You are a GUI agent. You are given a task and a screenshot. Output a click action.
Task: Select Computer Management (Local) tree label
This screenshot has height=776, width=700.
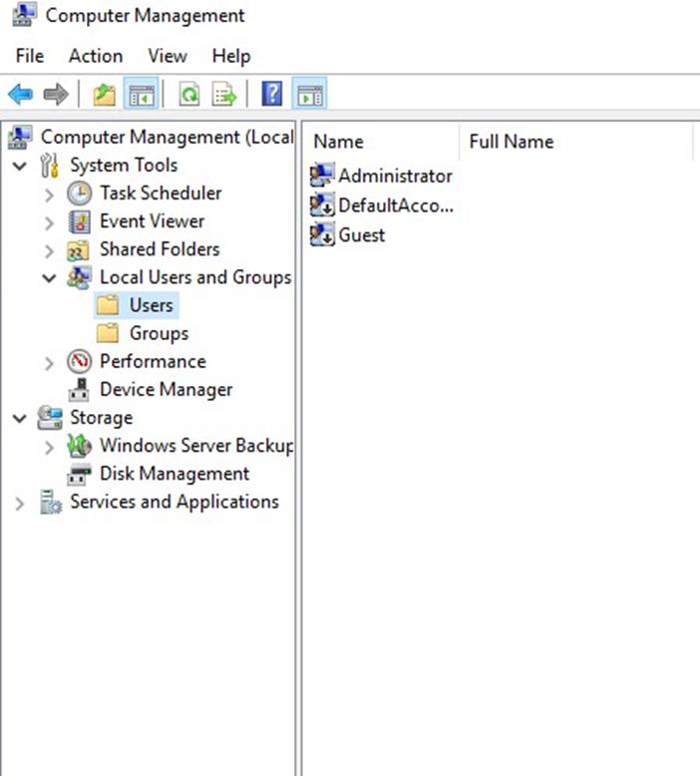click(168, 137)
